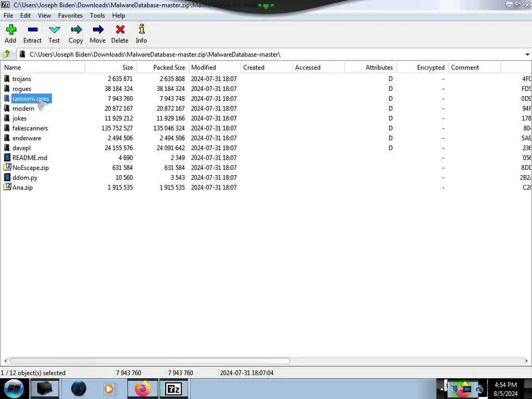Sort by Attributes column header

click(x=370, y=68)
